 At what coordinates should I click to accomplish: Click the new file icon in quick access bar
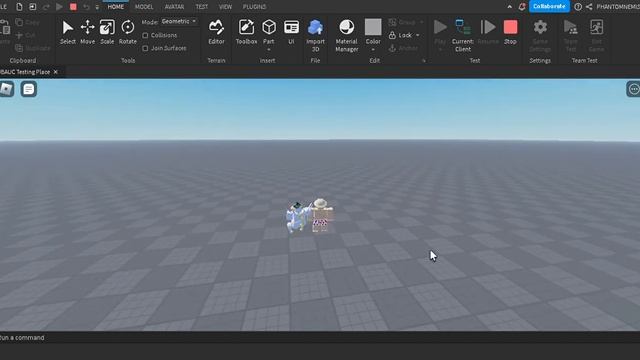coord(19,7)
